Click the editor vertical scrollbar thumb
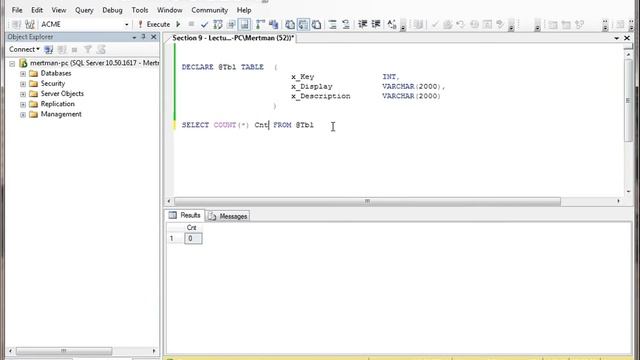 pyautogui.click(x=629, y=100)
